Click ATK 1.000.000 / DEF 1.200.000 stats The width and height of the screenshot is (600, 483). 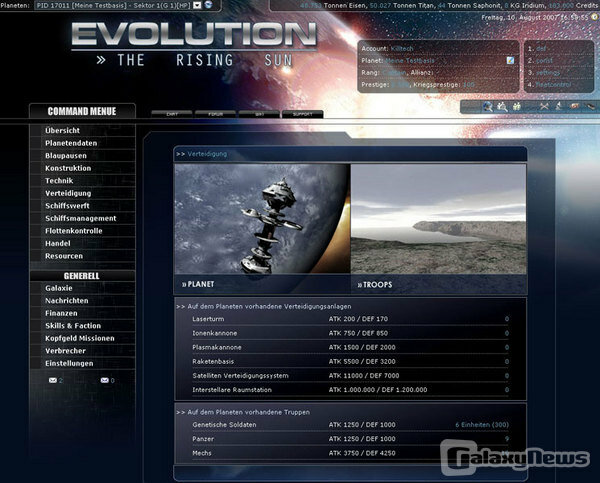[x=378, y=390]
